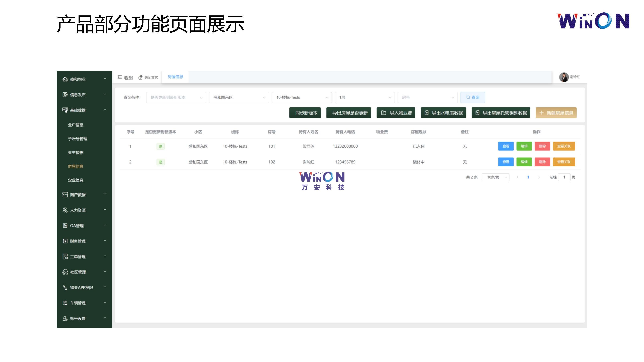The height and width of the screenshot is (362, 644).
Task: Click 查看关联 for room 102
Action: point(564,162)
